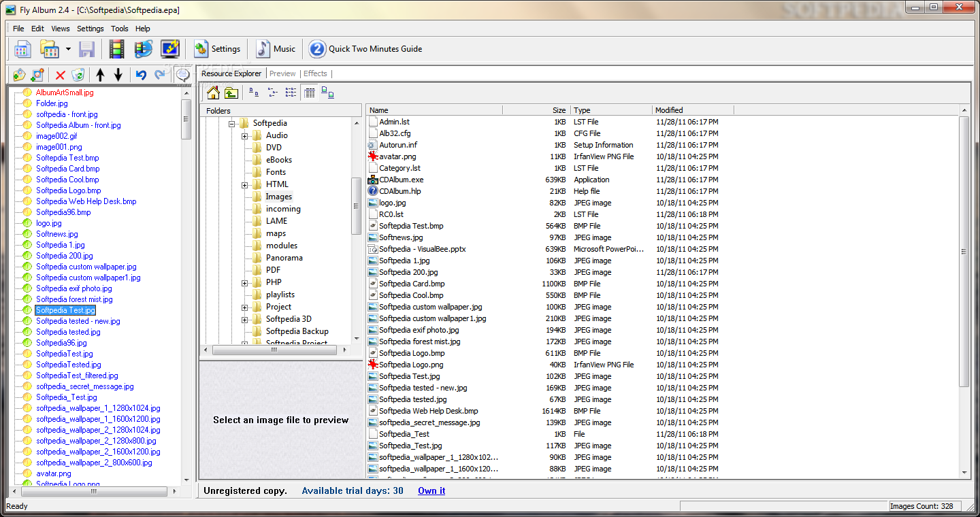Click the redo arrow icon

[160, 75]
